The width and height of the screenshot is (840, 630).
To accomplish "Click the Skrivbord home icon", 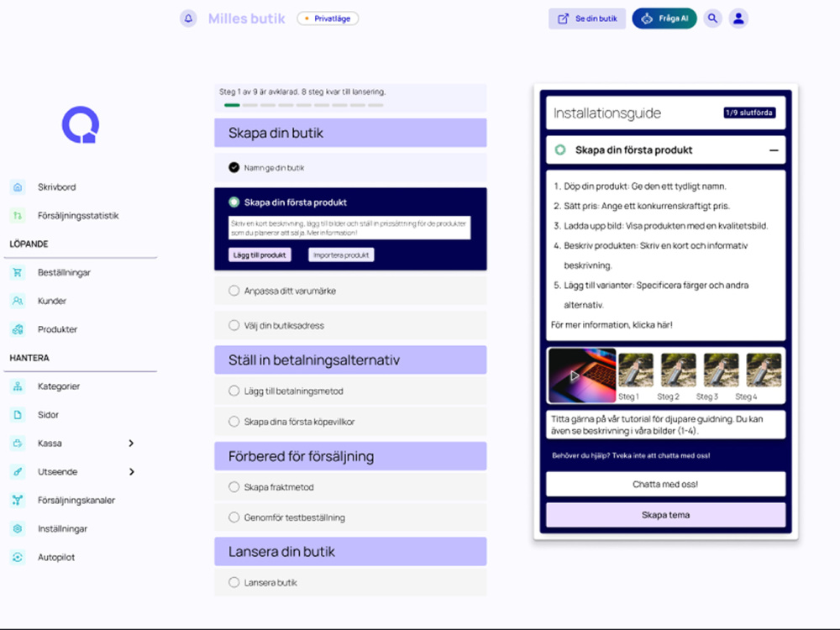I will coord(18,187).
